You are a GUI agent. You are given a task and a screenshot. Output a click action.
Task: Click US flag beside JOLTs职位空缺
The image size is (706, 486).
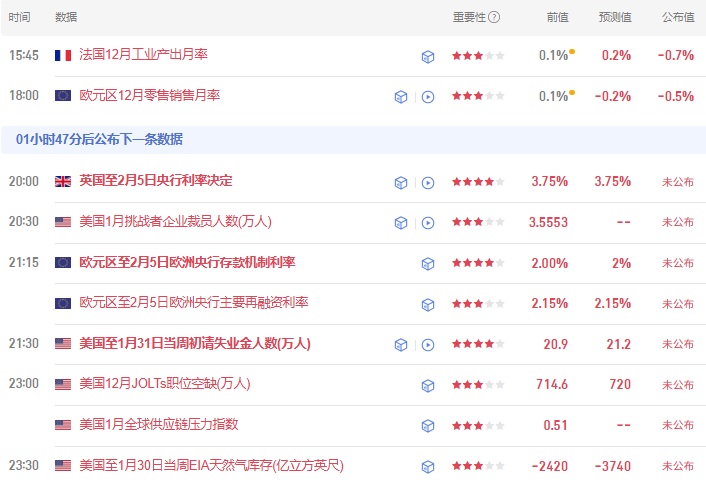pos(63,384)
